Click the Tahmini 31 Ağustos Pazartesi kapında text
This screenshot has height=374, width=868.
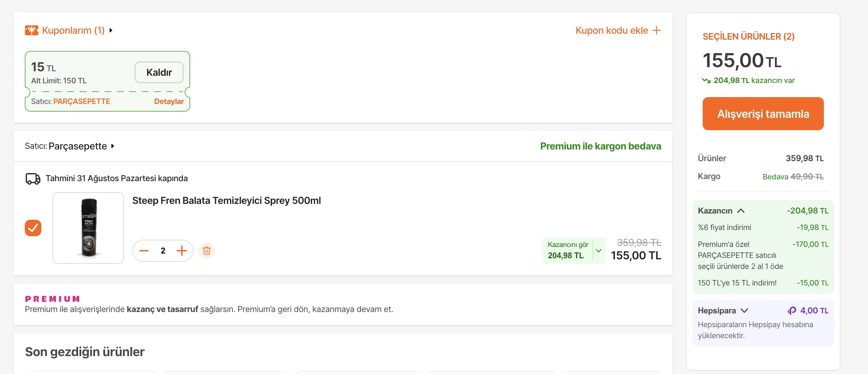click(x=116, y=178)
